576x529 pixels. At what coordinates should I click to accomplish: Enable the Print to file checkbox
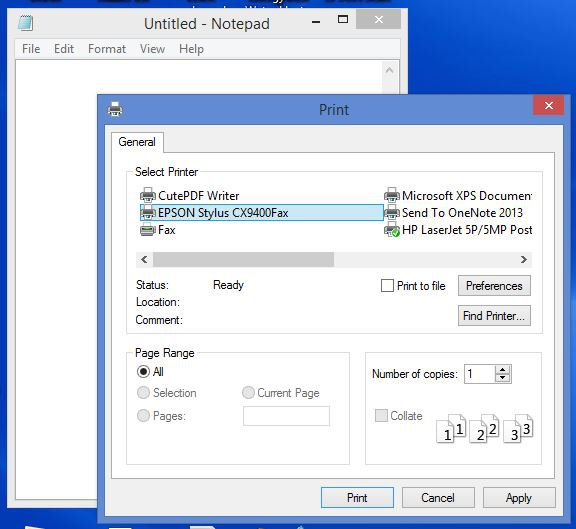pyautogui.click(x=387, y=285)
